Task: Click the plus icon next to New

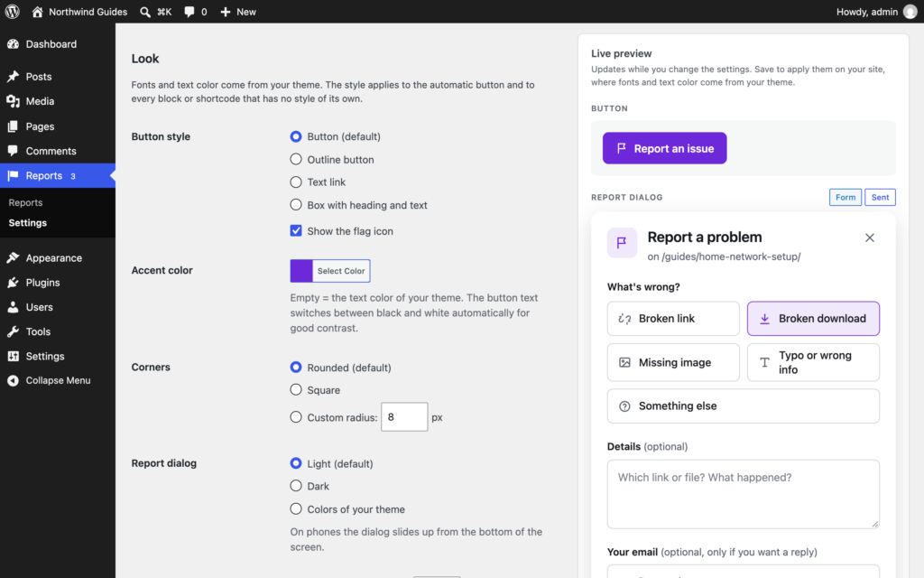Action: (225, 12)
